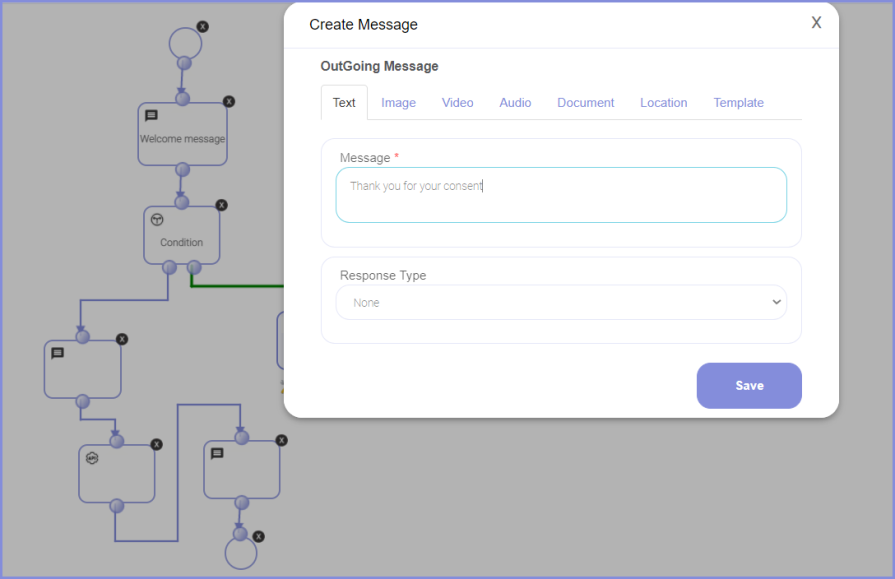The image size is (895, 579).
Task: Switch to the Location tab
Action: point(664,103)
